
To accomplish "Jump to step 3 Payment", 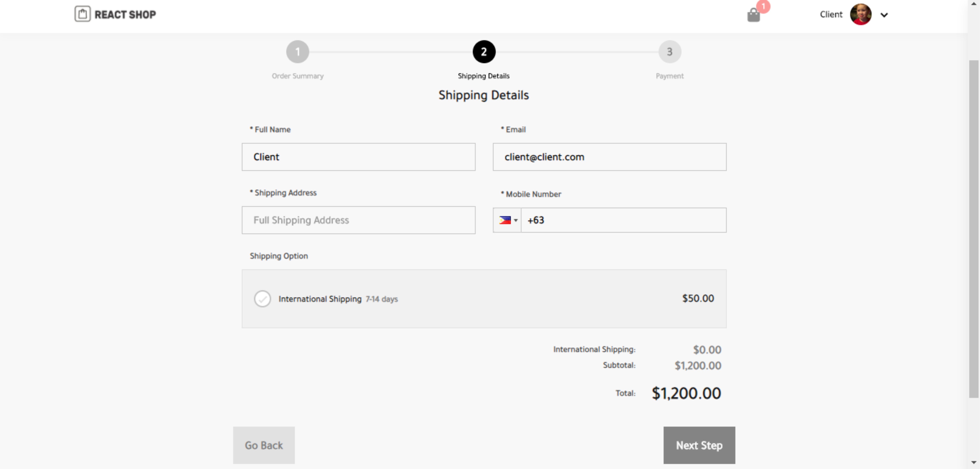I will [670, 52].
